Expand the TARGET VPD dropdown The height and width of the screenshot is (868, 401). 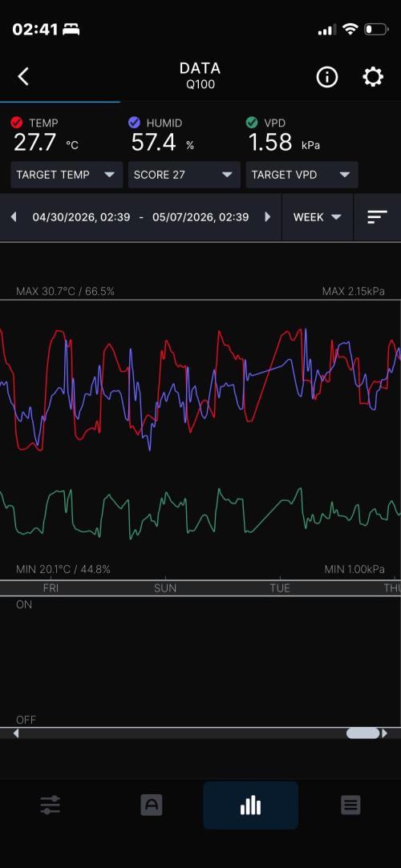point(302,175)
